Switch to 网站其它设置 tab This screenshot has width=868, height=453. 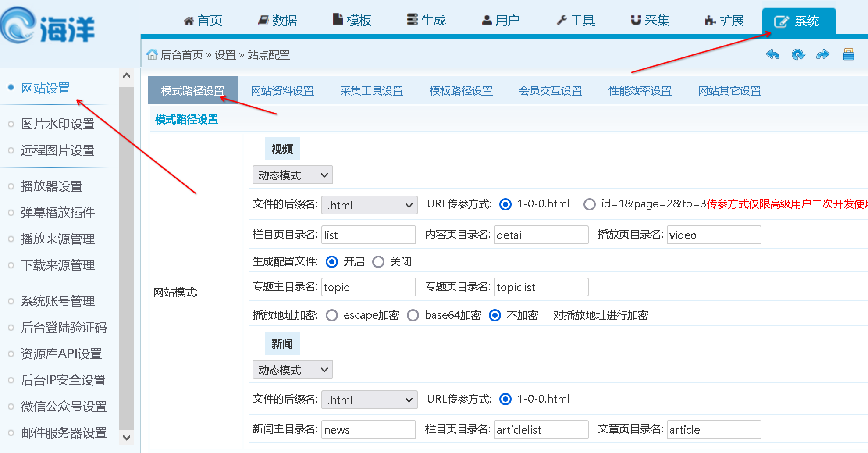click(x=729, y=91)
